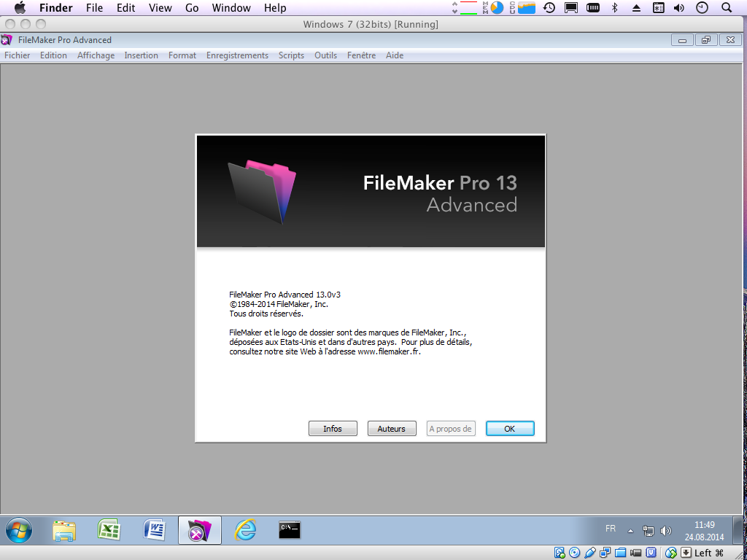Screen dimensions: 747x560
Task: Open the Windows Start menu orb
Action: [x=18, y=530]
